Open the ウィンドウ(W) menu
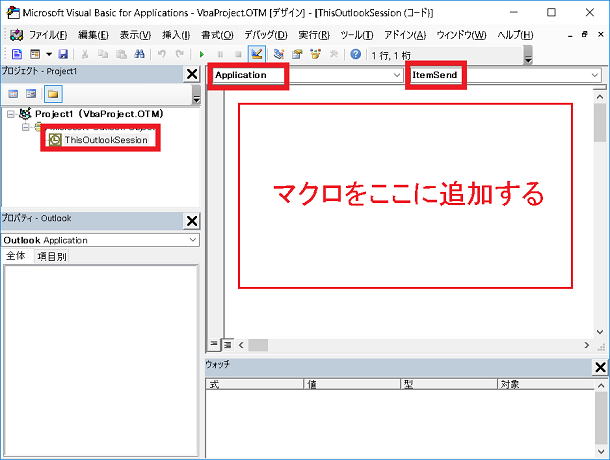This screenshot has width=610, height=460. (x=461, y=35)
